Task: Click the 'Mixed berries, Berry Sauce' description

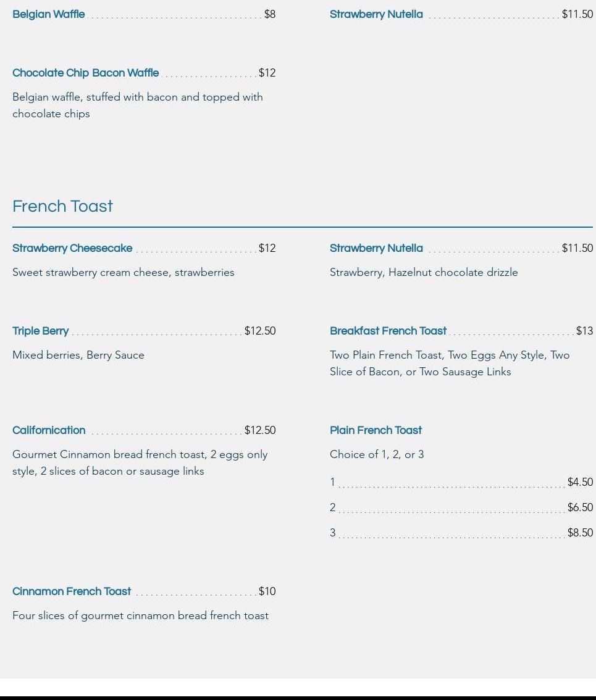Action: click(x=78, y=355)
